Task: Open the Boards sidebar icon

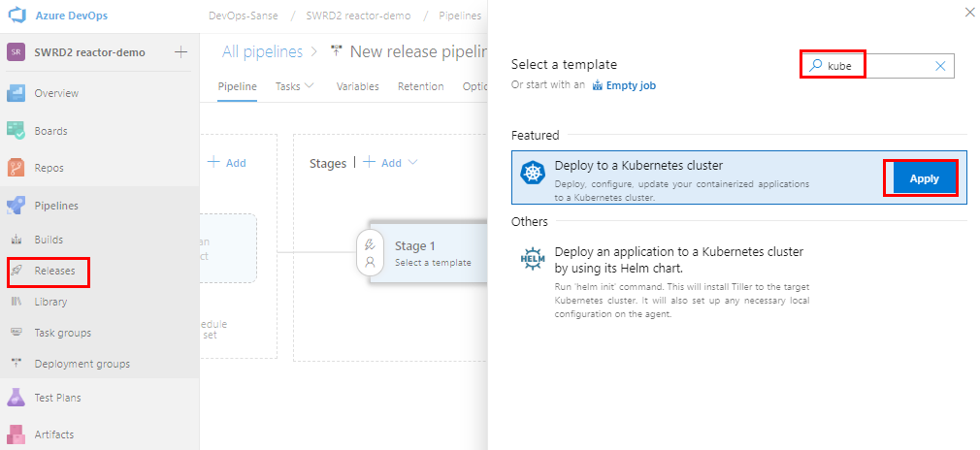Action: (16, 131)
